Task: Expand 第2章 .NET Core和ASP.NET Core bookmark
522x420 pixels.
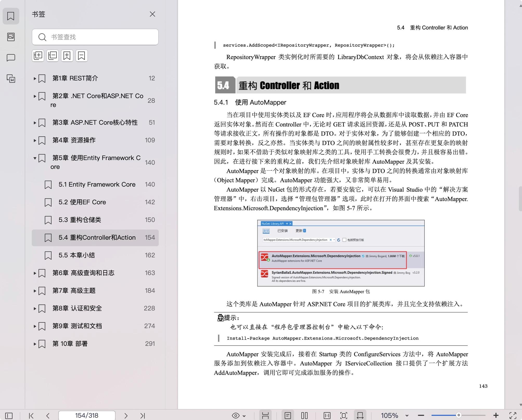Action: coord(35,96)
